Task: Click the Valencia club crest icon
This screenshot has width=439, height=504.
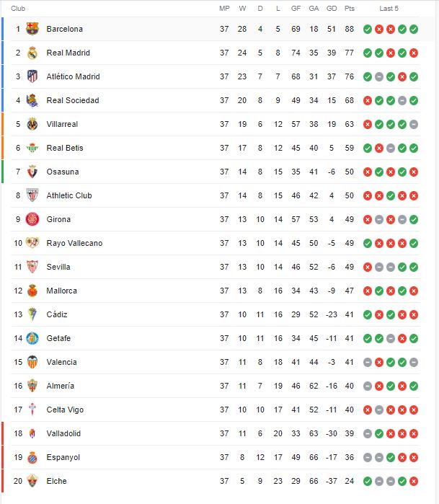Action: pyautogui.click(x=32, y=362)
